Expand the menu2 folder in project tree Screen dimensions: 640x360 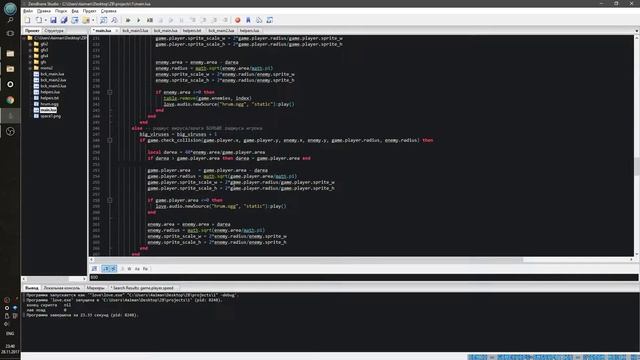click(x=30, y=68)
